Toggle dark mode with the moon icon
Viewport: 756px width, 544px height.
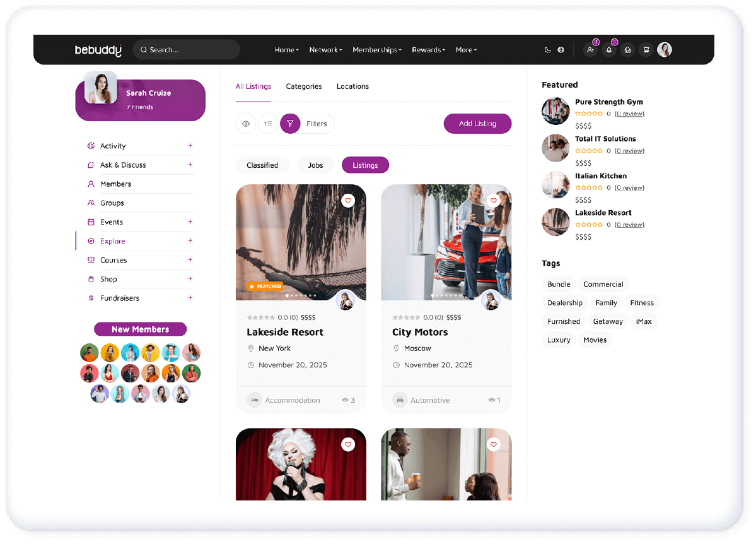(547, 50)
